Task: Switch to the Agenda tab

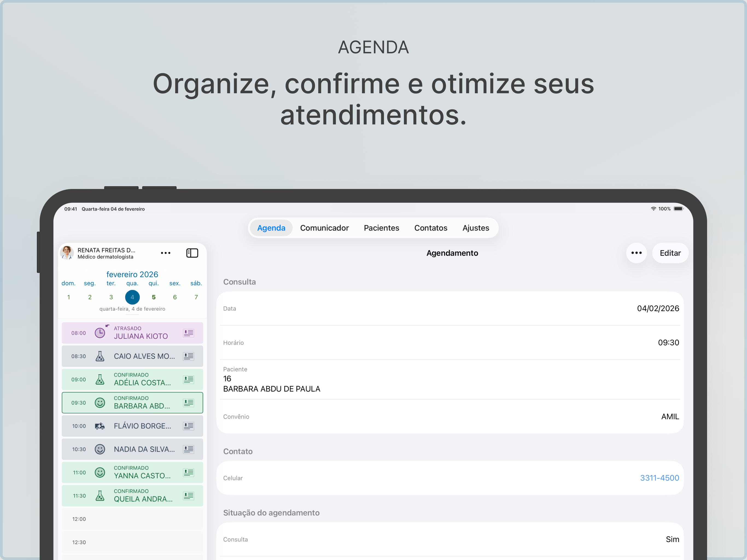Action: click(x=271, y=228)
